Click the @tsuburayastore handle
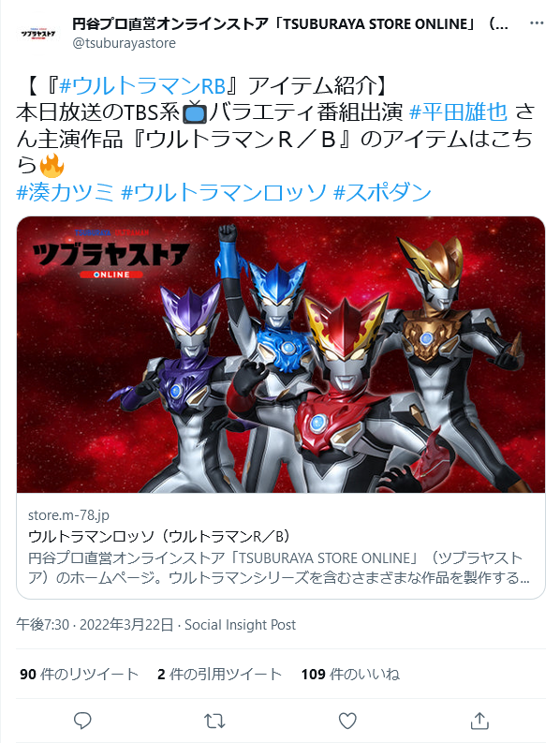The height and width of the screenshot is (743, 560). click(x=125, y=43)
